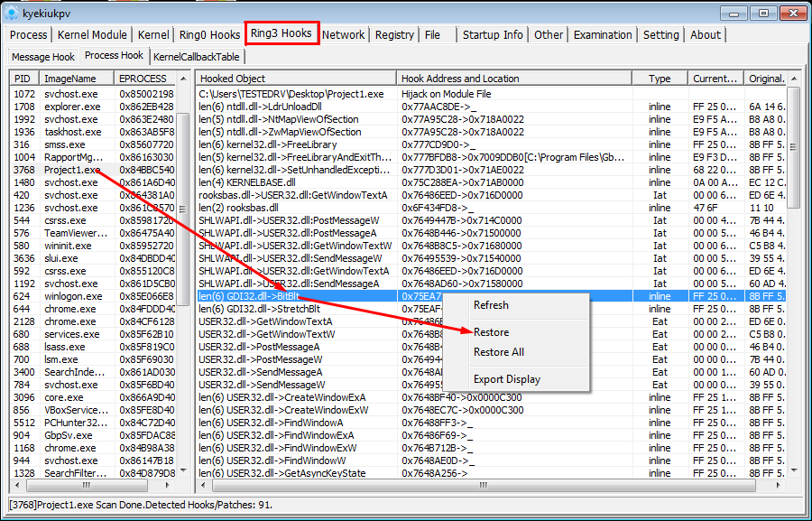The width and height of the screenshot is (812, 521).
Task: Select the Message Hook sub-tab
Action: pos(43,56)
